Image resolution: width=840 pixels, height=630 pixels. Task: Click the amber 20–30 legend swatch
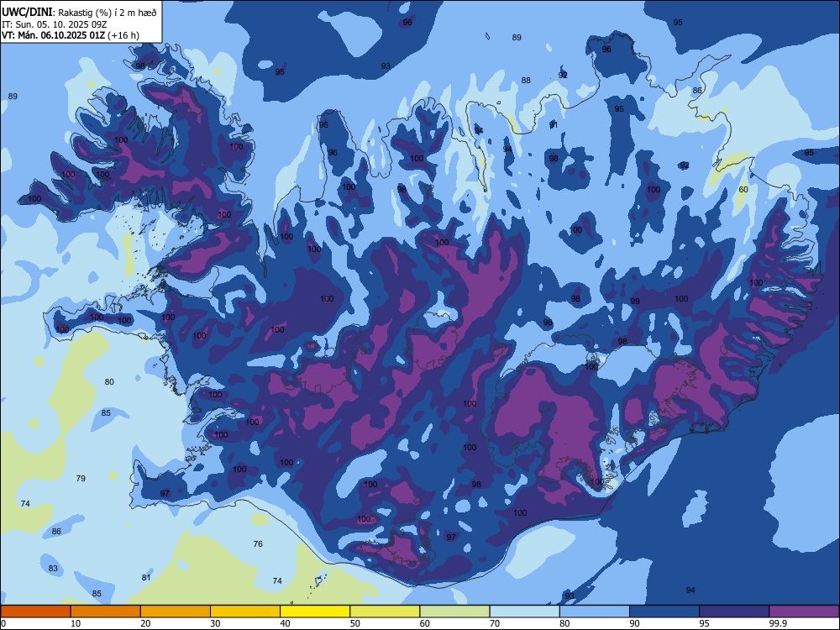176,612
